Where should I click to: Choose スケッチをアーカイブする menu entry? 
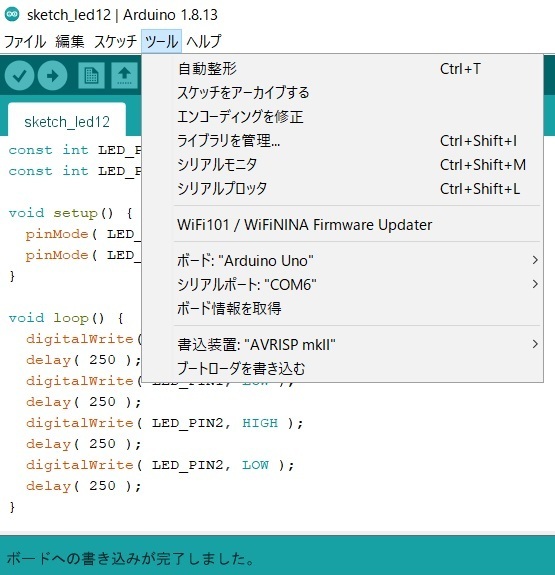click(342, 92)
